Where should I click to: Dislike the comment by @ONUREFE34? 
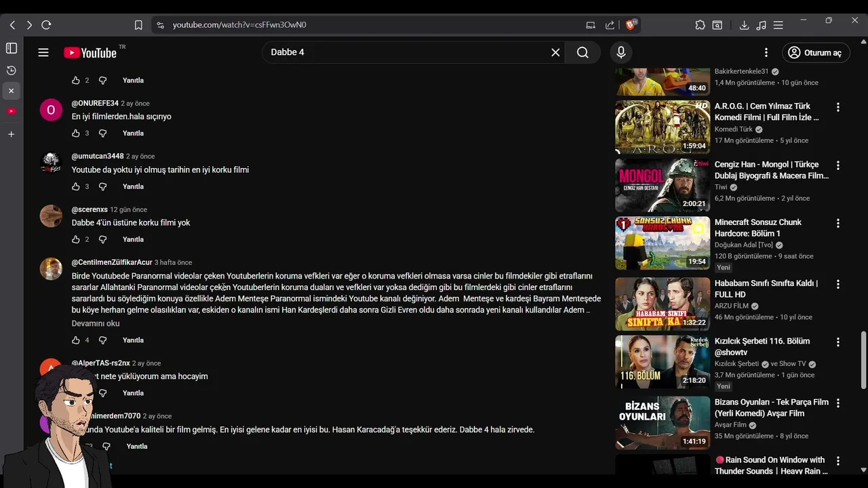click(103, 134)
